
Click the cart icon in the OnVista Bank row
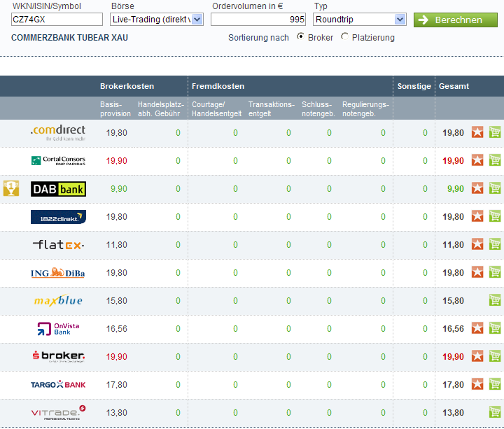pyautogui.click(x=495, y=328)
